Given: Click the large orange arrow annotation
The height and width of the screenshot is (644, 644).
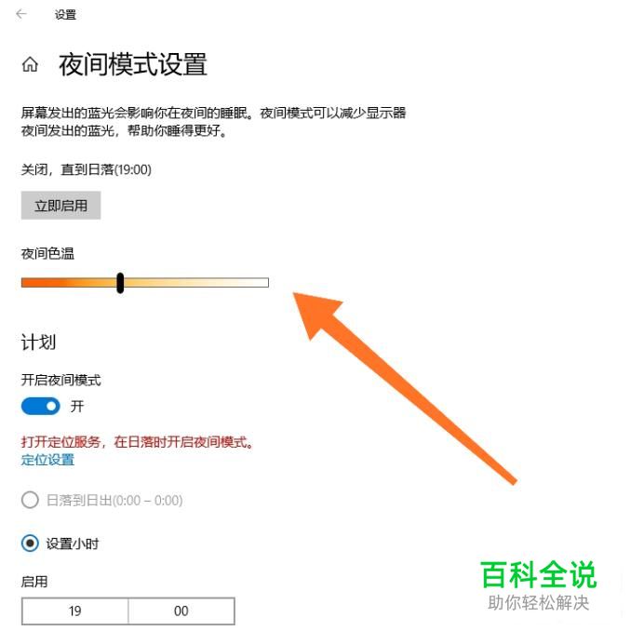Looking at the screenshot, I should (405, 388).
